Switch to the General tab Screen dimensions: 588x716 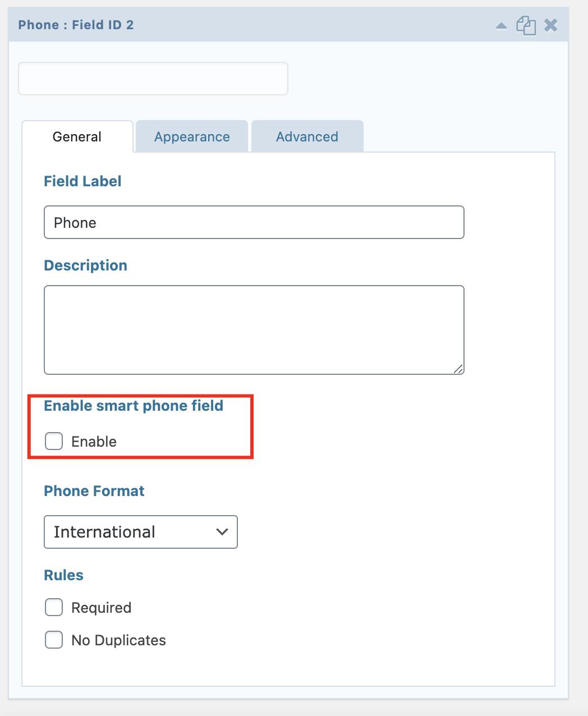(77, 137)
